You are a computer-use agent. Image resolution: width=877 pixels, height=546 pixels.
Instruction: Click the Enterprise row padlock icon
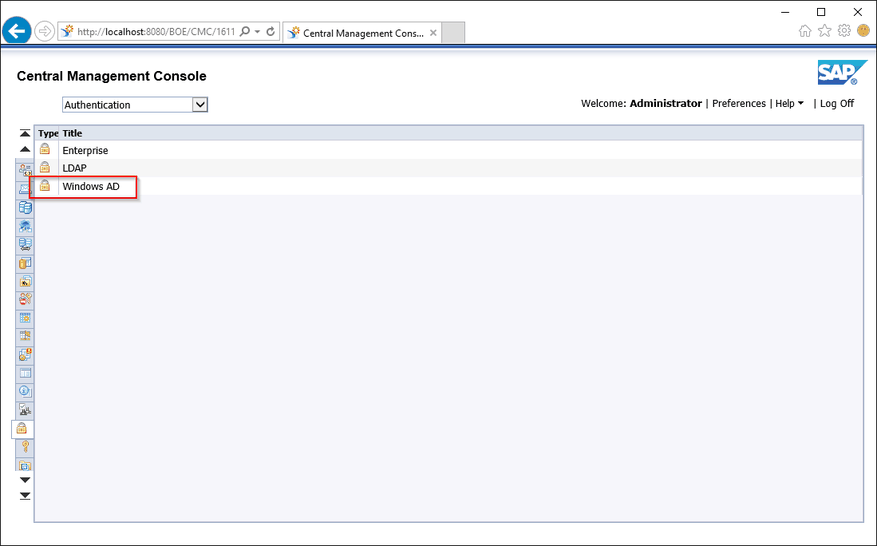click(45, 149)
